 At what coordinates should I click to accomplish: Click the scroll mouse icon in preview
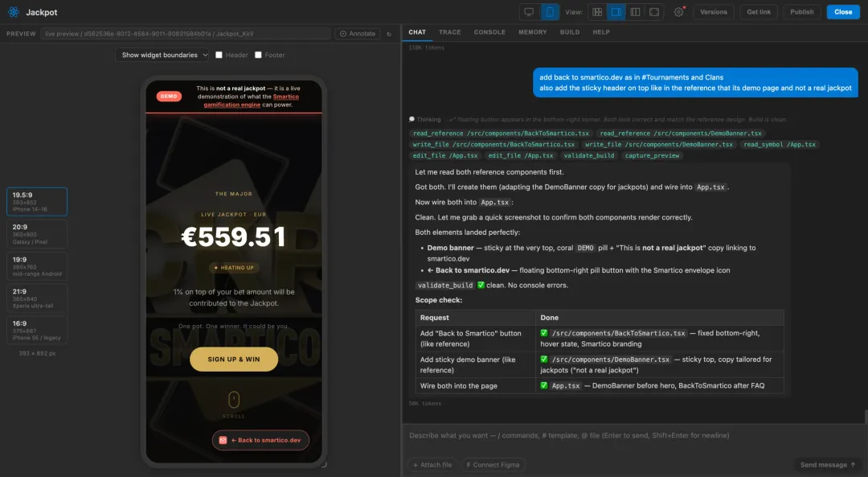pos(234,399)
